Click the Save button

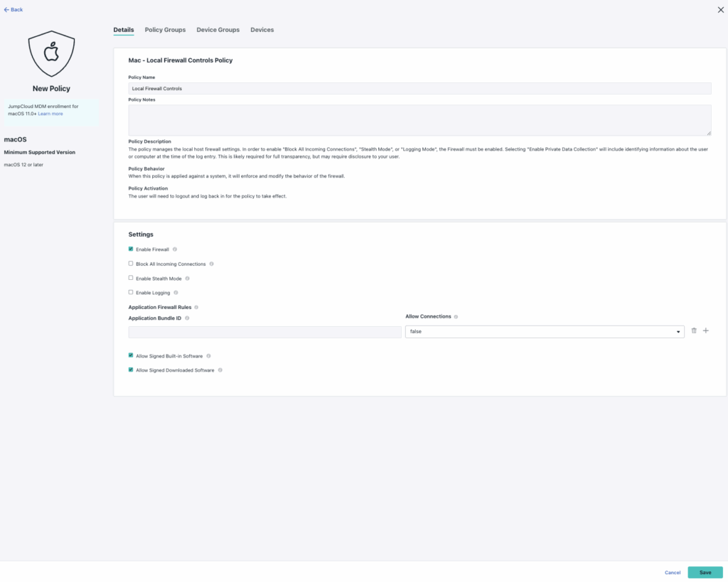click(x=705, y=572)
